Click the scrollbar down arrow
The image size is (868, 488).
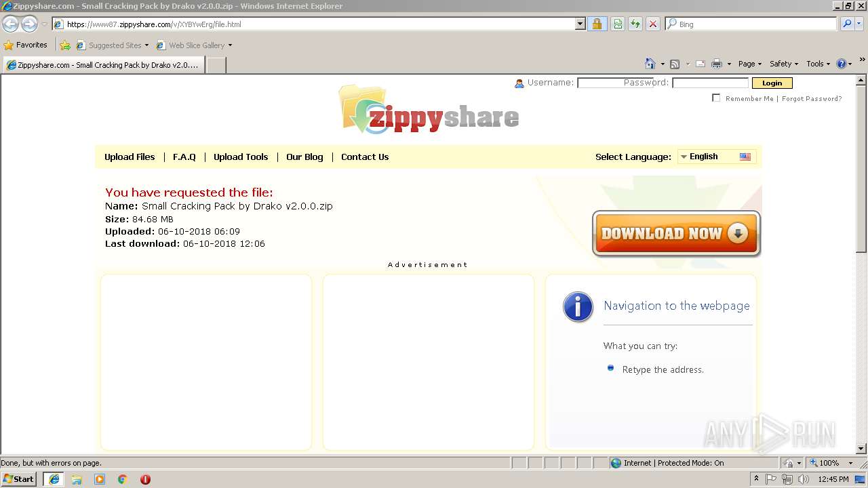point(861,449)
